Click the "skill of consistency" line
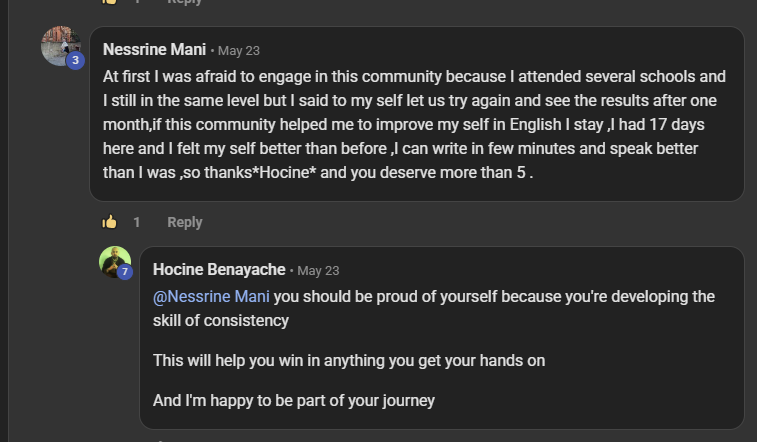This screenshot has height=442, width=757. pos(221,321)
